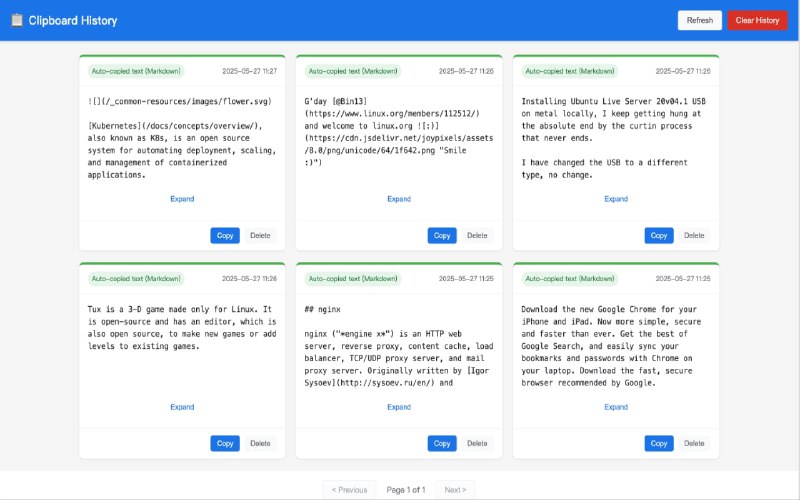The width and height of the screenshot is (800, 500).
Task: Copy the Tux 3-D game entry
Action: [225, 443]
